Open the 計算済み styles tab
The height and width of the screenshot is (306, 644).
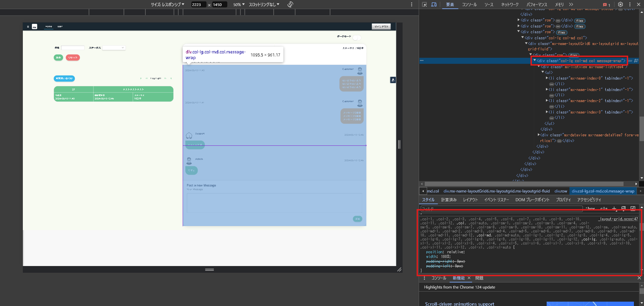pyautogui.click(x=449, y=200)
